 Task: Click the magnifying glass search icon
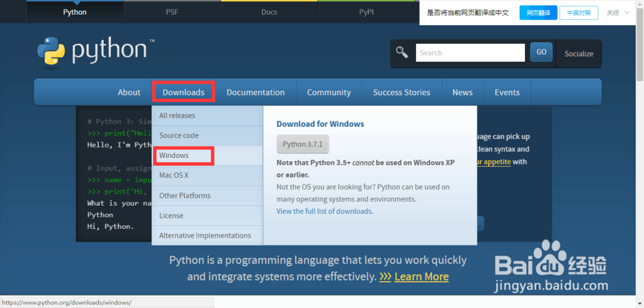402,52
